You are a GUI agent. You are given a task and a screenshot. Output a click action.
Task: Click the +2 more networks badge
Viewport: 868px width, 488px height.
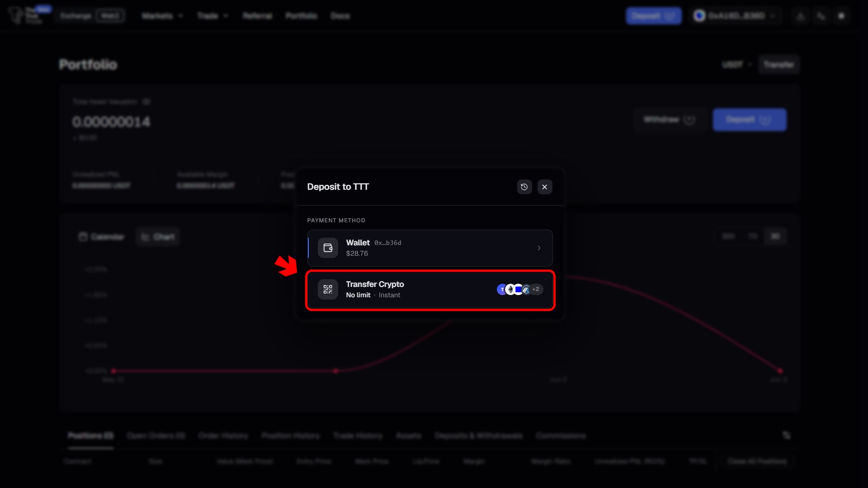(536, 289)
